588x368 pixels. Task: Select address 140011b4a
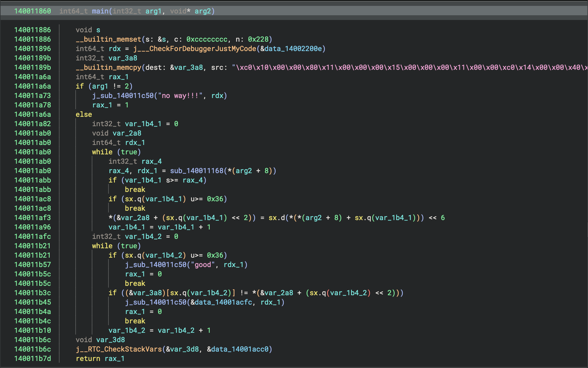click(33, 312)
